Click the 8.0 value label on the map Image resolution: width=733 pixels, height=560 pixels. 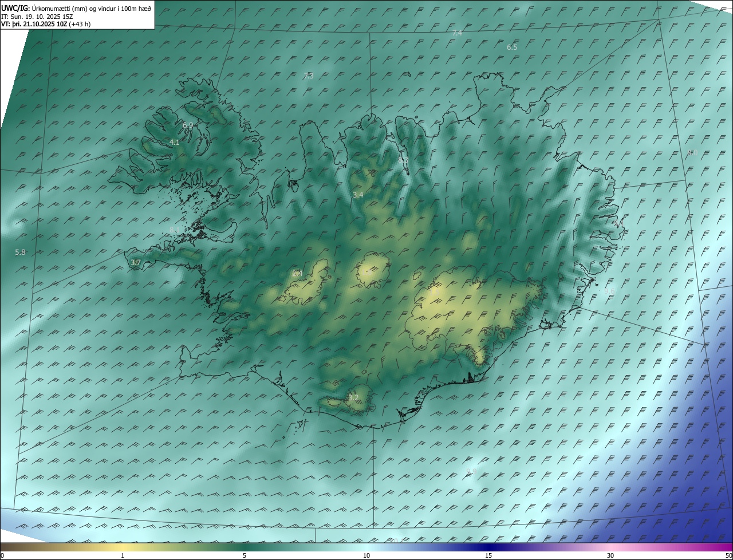tap(692, 152)
